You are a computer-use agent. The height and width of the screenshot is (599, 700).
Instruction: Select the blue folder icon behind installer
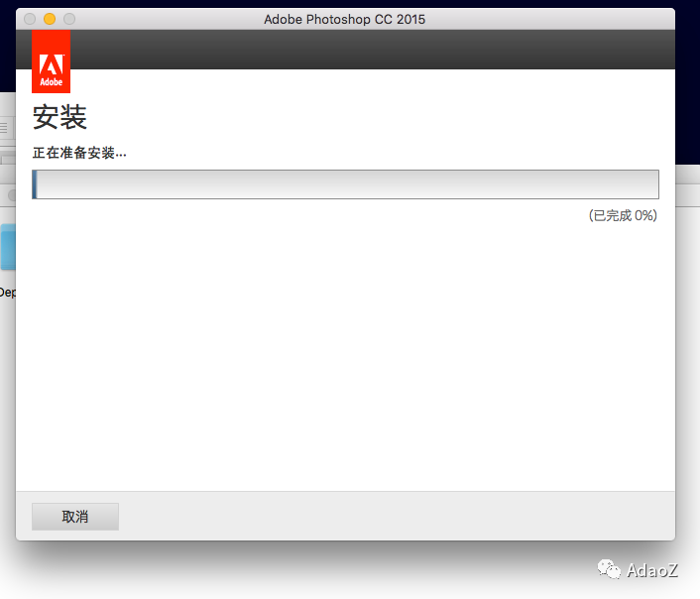7,246
